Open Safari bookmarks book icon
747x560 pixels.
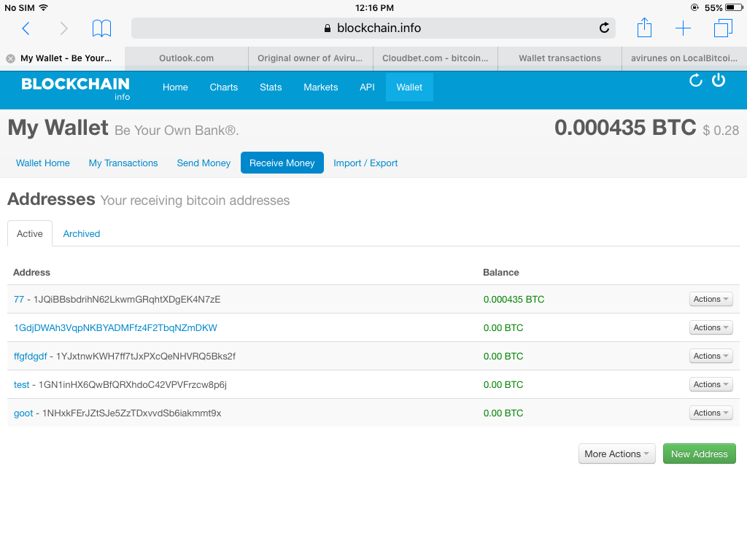tap(101, 28)
